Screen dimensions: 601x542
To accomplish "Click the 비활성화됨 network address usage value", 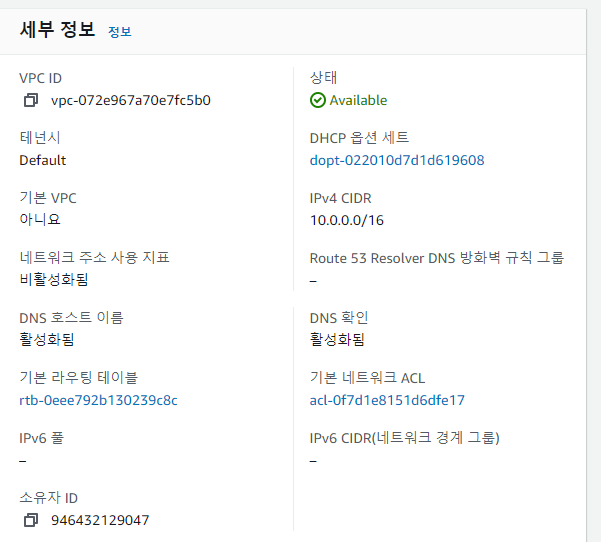I will click(x=54, y=279).
